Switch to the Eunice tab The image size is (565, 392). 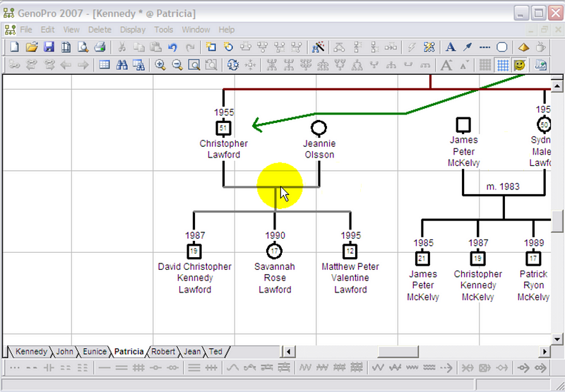coord(94,351)
